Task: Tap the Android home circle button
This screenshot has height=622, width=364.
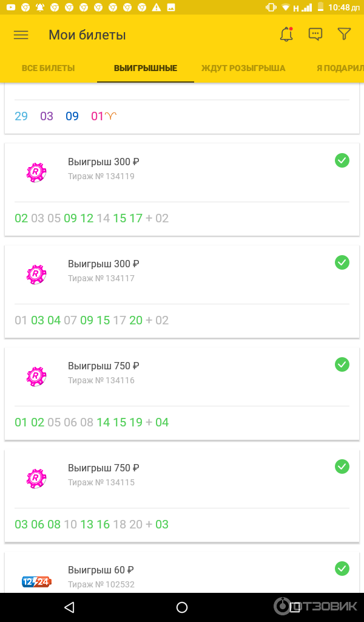Action: click(x=182, y=607)
